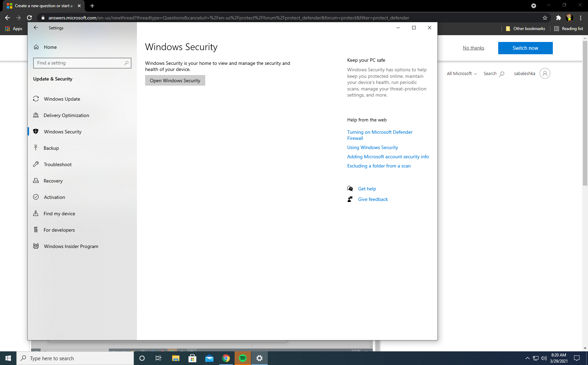Open a new Chrome tab

coord(92,6)
